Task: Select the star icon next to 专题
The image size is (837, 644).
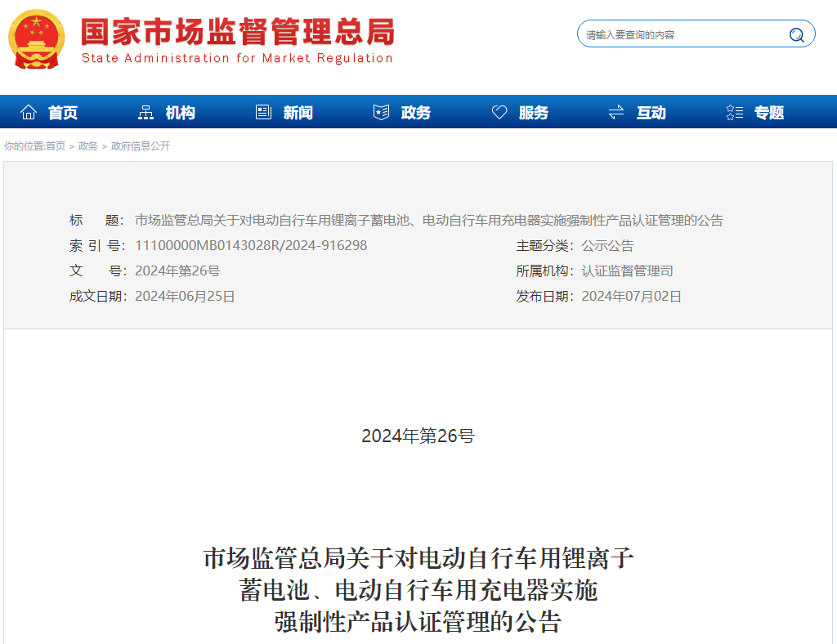Action: point(733,111)
